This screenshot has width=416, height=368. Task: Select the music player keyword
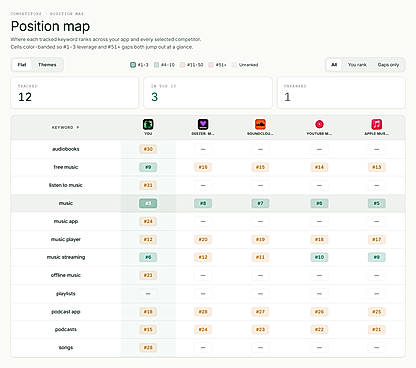click(x=66, y=239)
